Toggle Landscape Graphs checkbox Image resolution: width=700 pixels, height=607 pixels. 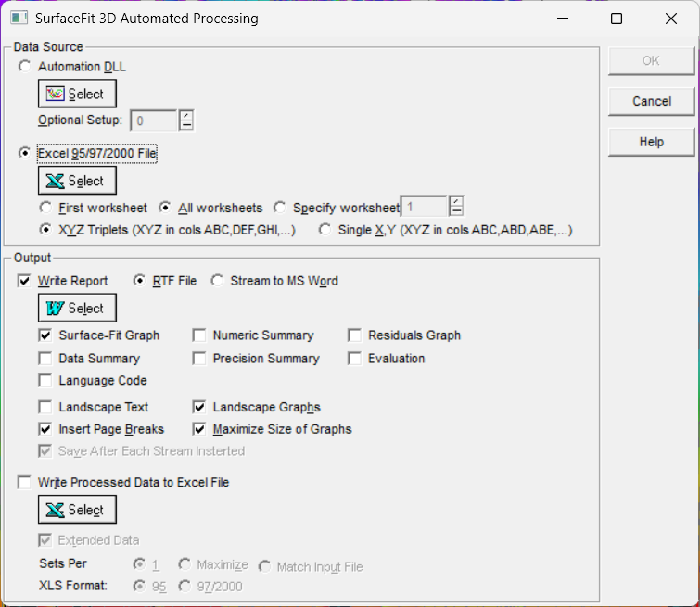click(x=199, y=407)
